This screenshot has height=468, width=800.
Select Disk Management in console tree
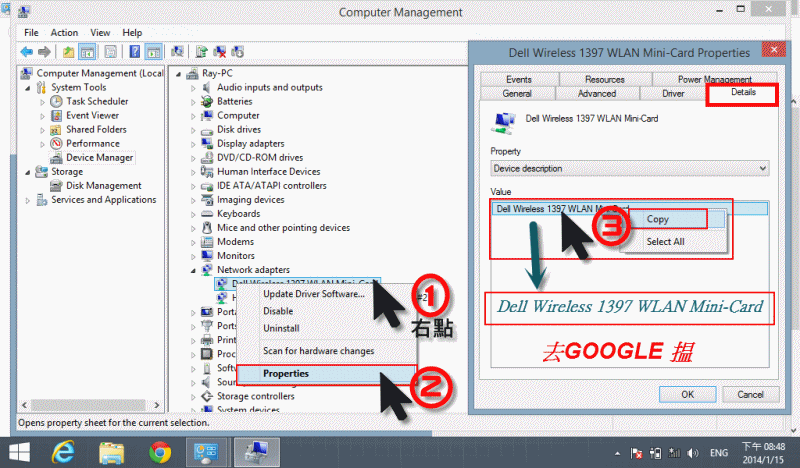(104, 186)
